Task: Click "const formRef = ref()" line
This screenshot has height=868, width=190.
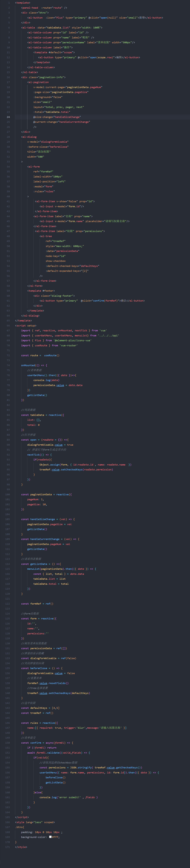Action: pyautogui.click(x=37, y=604)
